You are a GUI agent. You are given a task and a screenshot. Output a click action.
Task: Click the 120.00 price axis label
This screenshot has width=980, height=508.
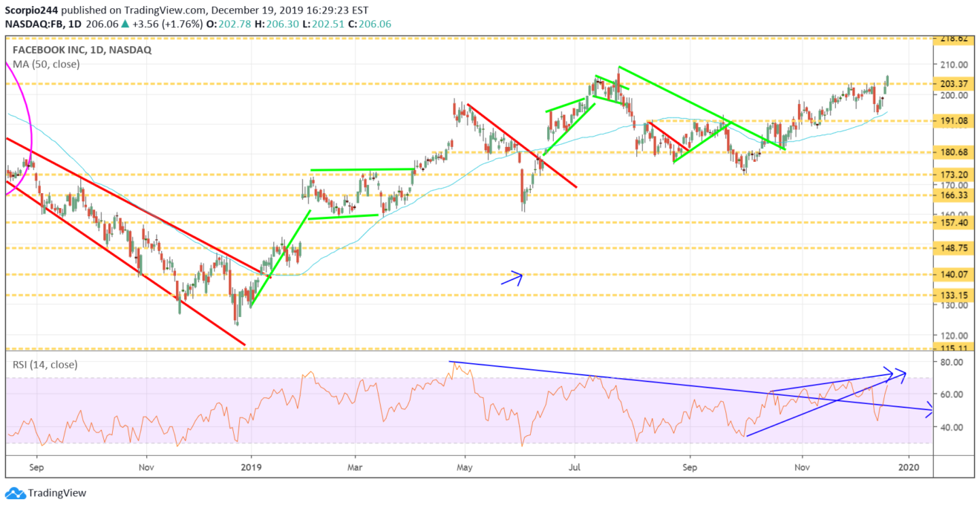coord(955,335)
